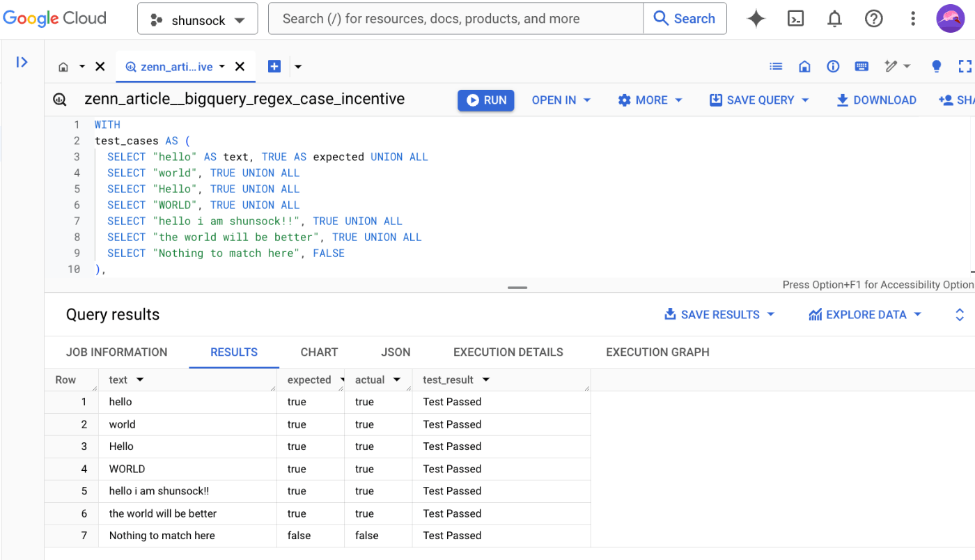
Task: Activate Cloud Shell terminal icon
Action: point(795,19)
